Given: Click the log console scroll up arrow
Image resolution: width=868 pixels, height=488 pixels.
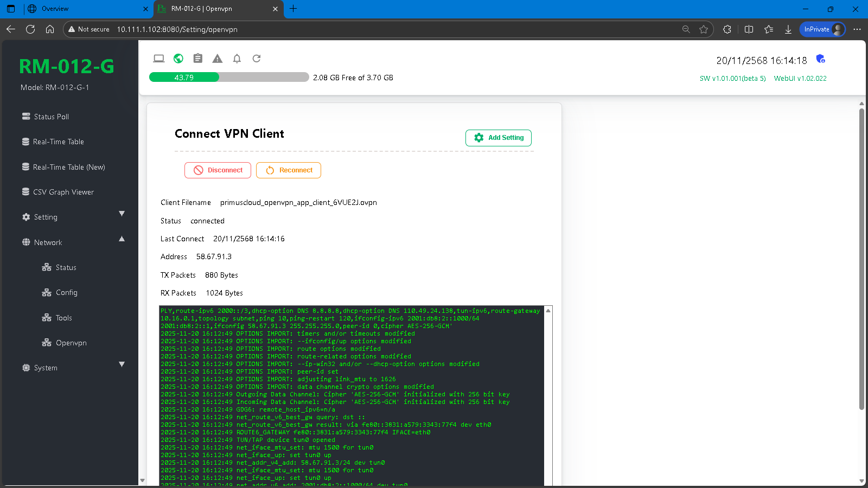Looking at the screenshot, I should click(548, 311).
